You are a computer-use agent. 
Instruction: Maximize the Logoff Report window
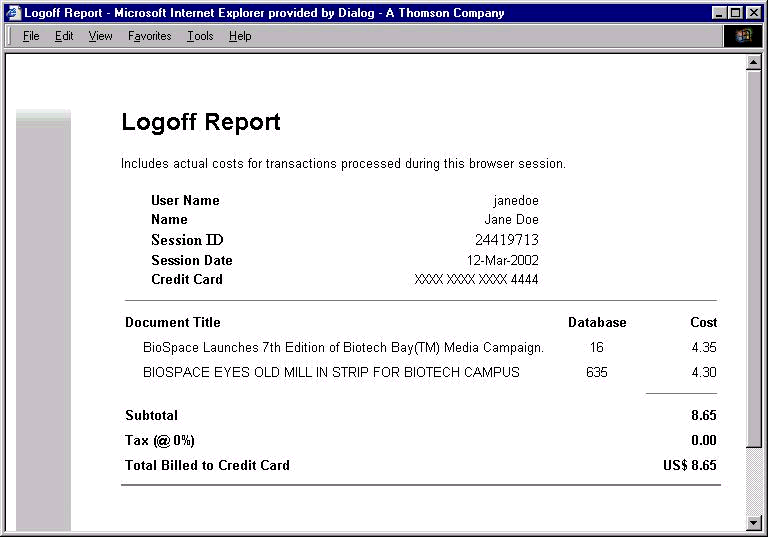(x=735, y=13)
